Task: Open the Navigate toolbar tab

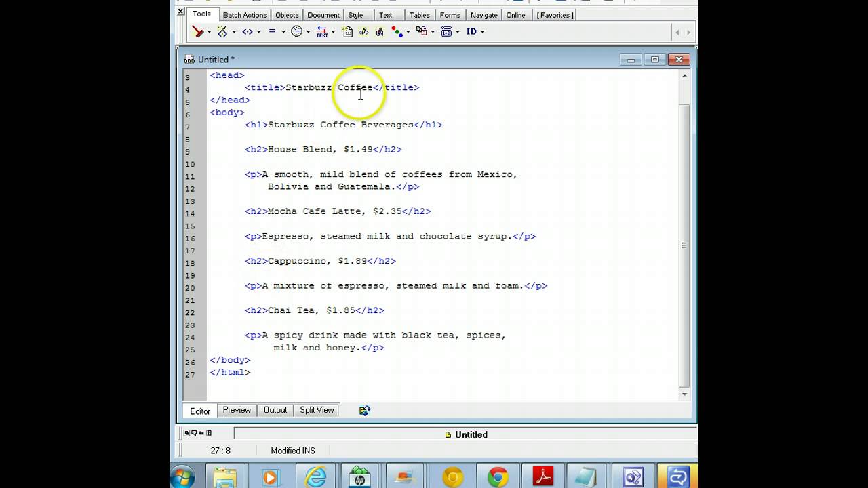Action: tap(484, 15)
